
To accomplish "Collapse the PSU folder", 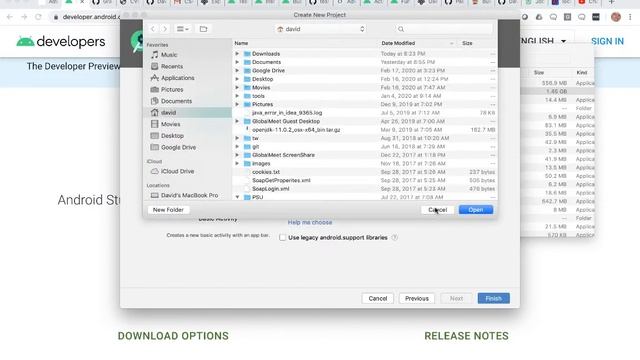I will click(x=237, y=197).
